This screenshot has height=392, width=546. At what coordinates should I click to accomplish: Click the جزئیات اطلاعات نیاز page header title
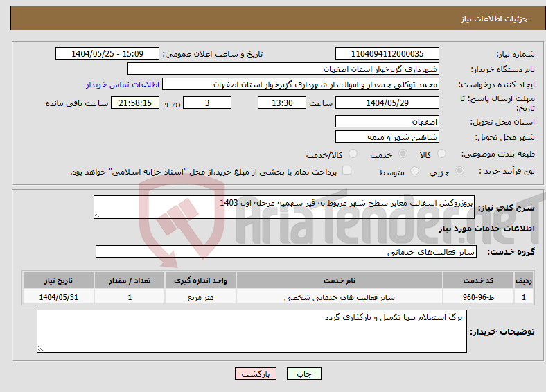coord(495,19)
